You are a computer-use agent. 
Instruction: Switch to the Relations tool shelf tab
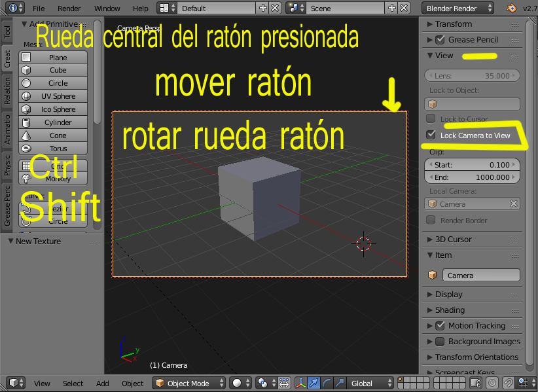click(x=7, y=91)
